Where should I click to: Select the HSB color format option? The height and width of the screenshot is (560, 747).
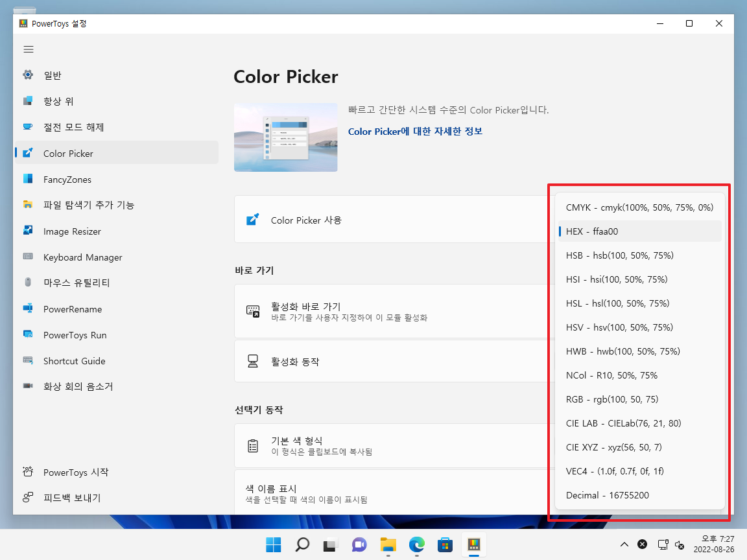(x=640, y=255)
